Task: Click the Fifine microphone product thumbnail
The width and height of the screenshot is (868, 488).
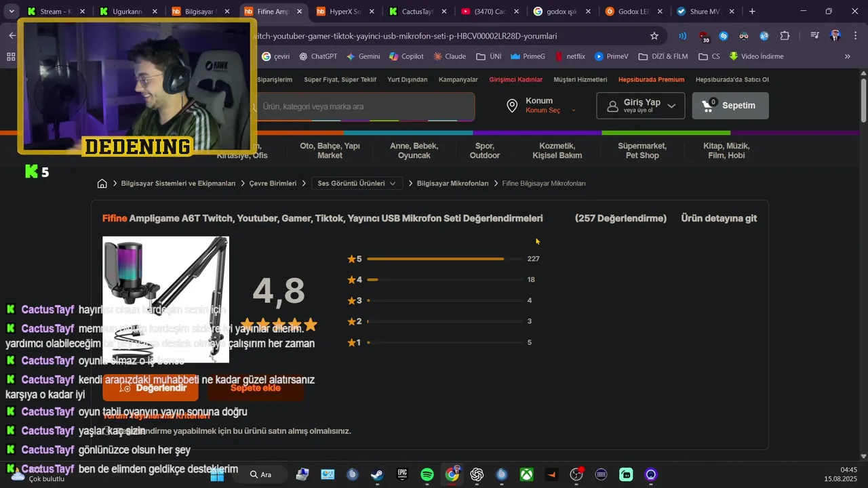Action: pyautogui.click(x=165, y=300)
